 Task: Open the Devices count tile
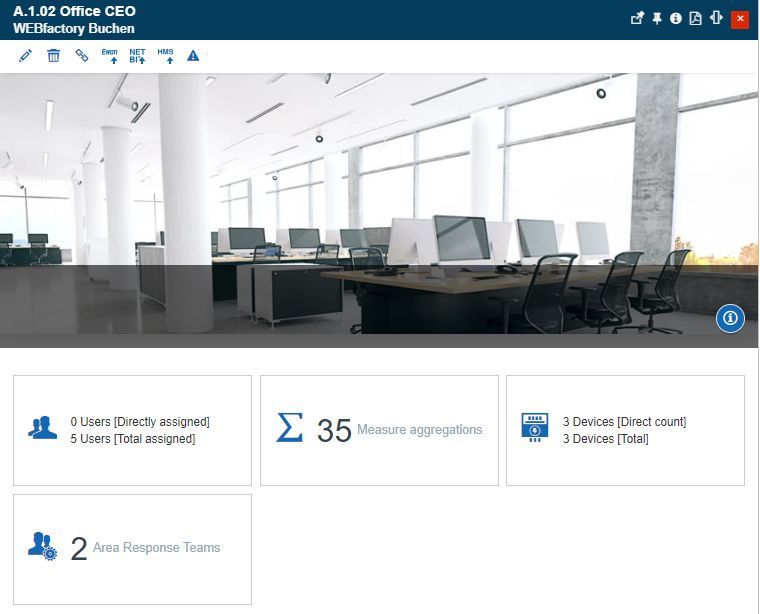[x=625, y=431]
